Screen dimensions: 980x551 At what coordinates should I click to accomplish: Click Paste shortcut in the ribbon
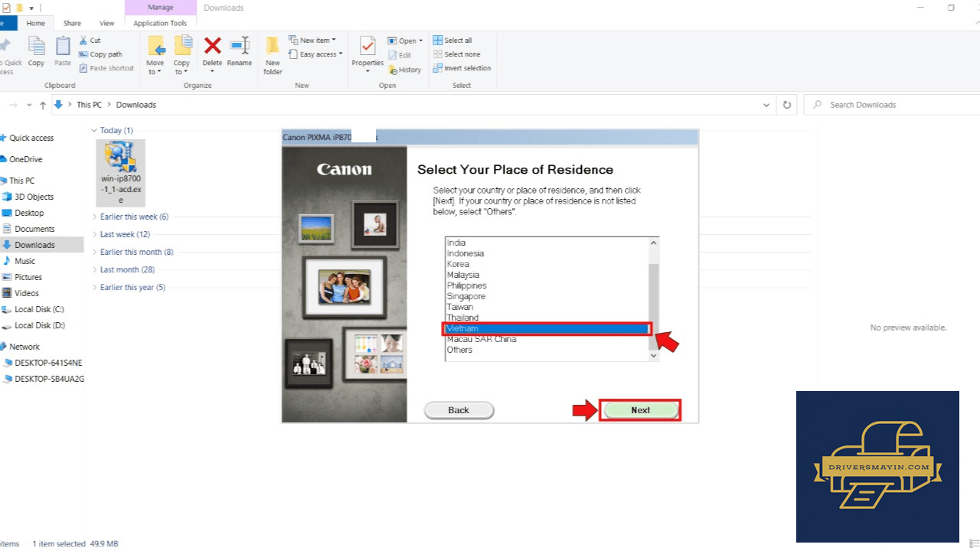point(106,68)
